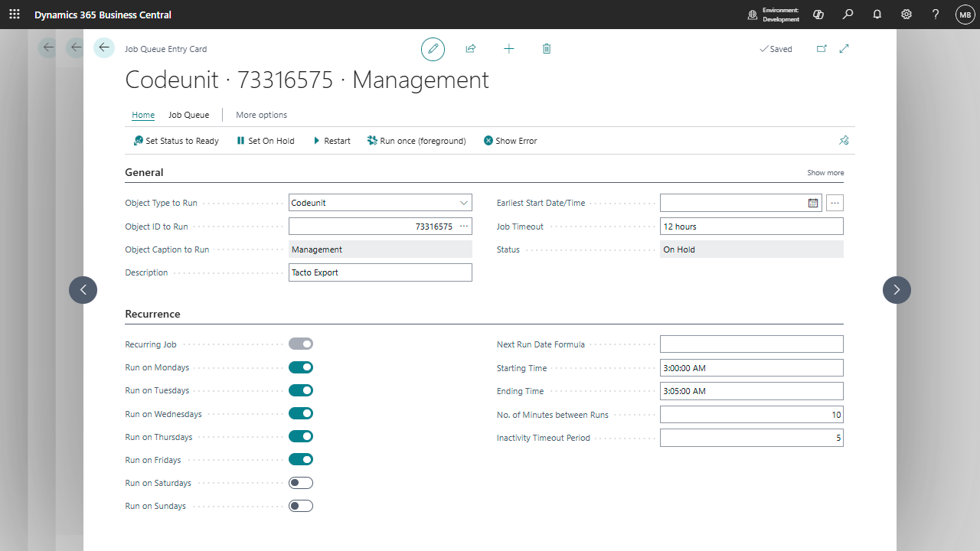Click ellipsis beside Earliest Start Date/Time
The height and width of the screenshot is (551, 980).
tap(835, 203)
